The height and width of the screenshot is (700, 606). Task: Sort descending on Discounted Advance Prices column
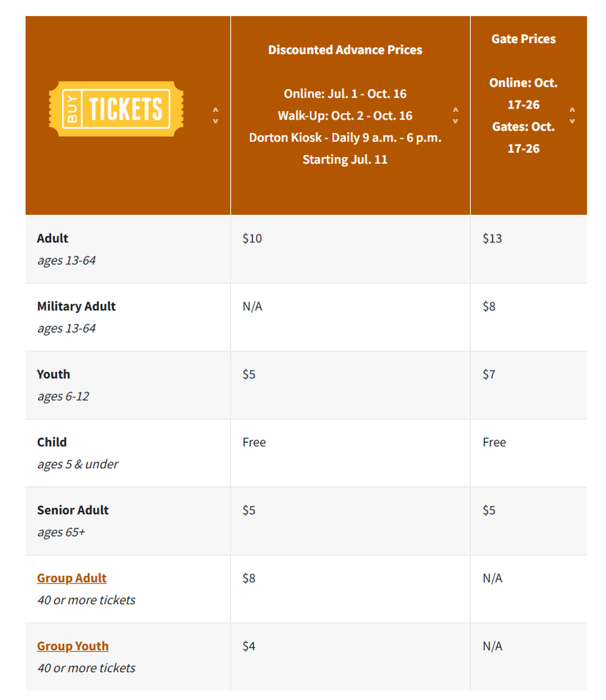(x=456, y=121)
